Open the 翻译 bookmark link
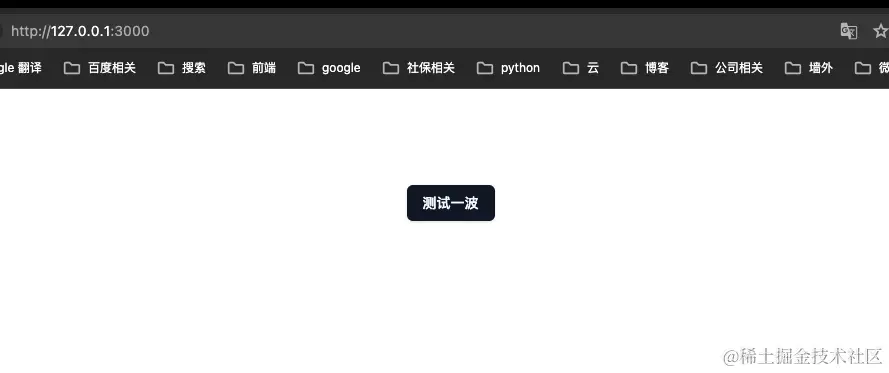This screenshot has width=889, height=373. [x=21, y=68]
